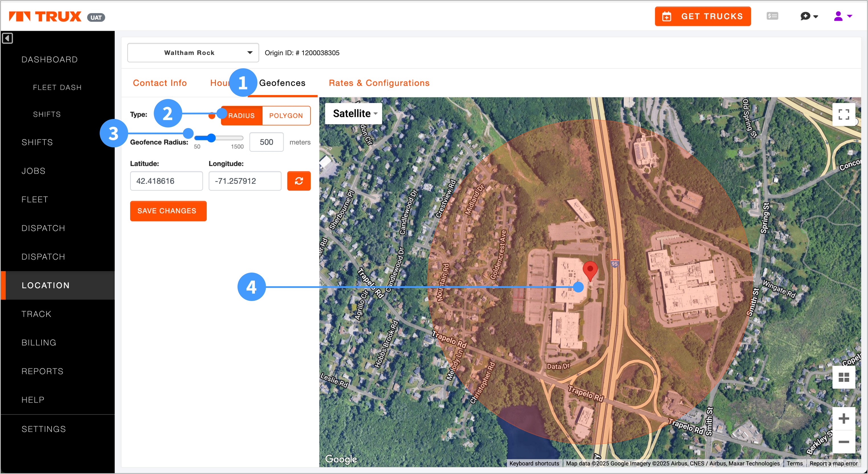
Task: Click the UAT environment badge
Action: pos(96,18)
